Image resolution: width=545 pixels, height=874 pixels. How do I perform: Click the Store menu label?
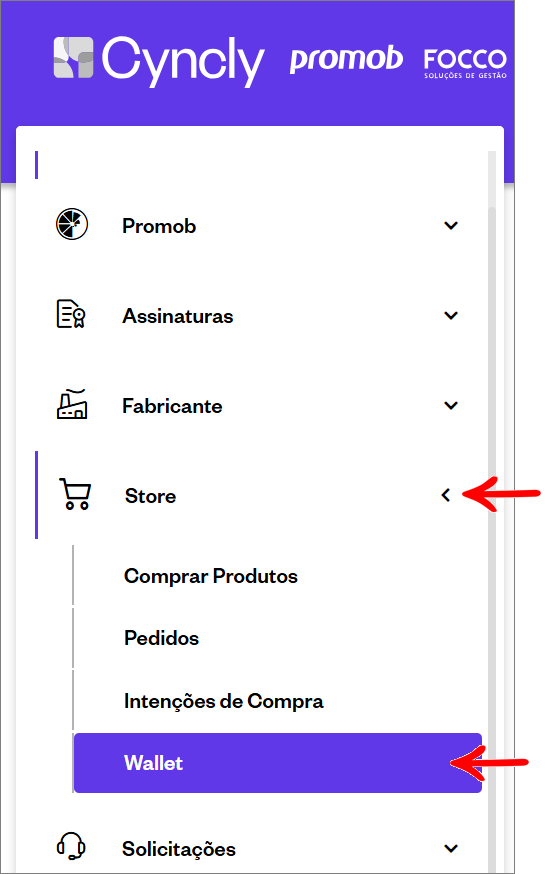click(x=150, y=496)
